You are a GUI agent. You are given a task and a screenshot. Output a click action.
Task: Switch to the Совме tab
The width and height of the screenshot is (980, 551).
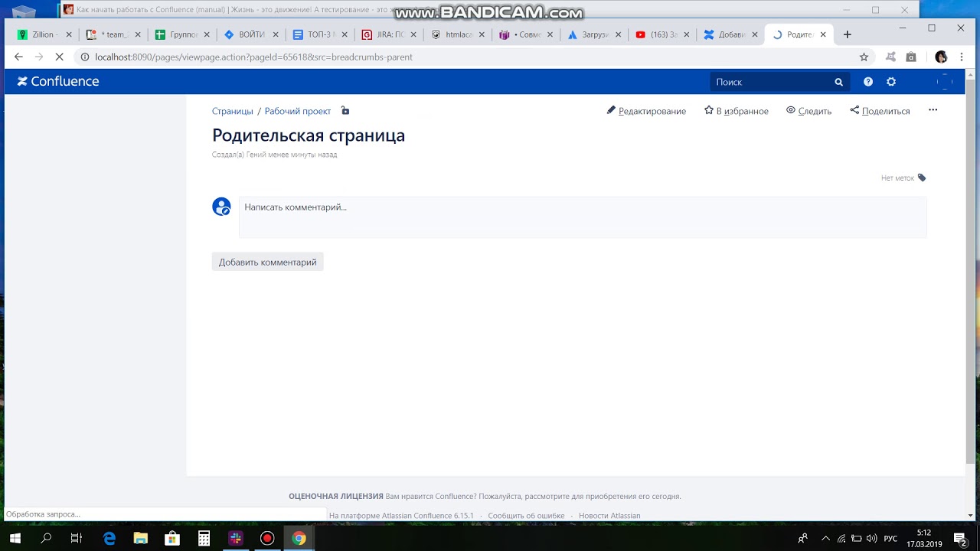[x=525, y=34]
